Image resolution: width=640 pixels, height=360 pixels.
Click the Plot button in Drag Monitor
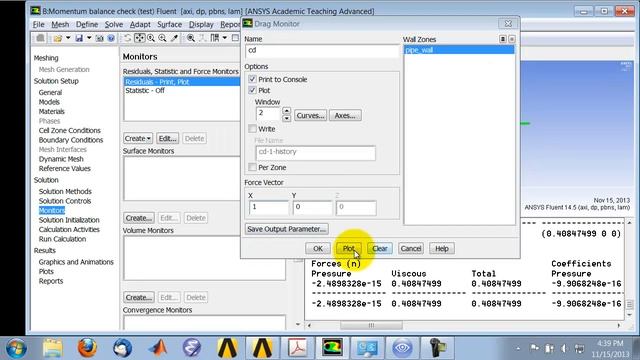pos(349,248)
